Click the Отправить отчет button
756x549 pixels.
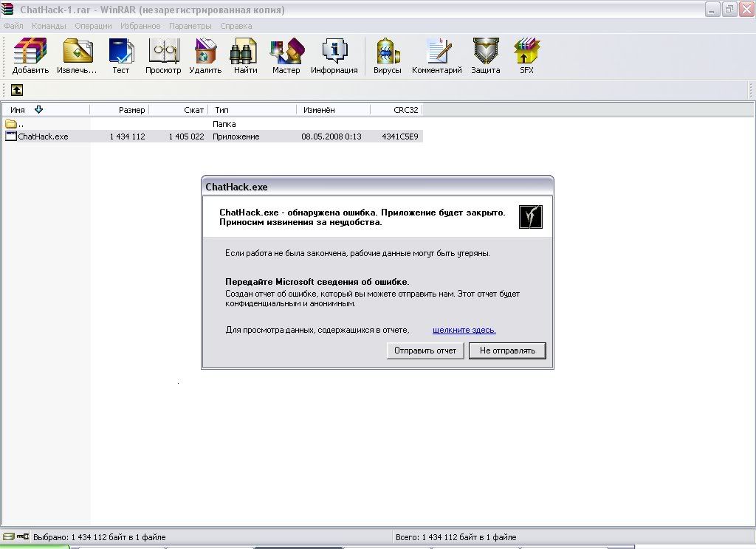pos(425,351)
